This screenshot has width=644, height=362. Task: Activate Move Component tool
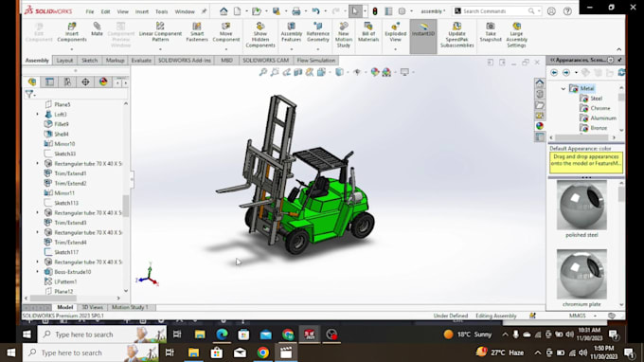point(226,32)
